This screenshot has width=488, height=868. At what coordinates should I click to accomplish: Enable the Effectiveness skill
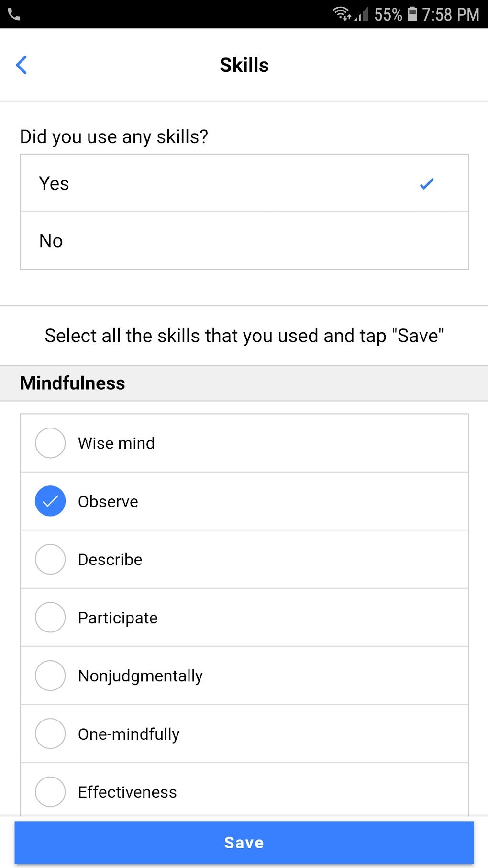click(50, 792)
